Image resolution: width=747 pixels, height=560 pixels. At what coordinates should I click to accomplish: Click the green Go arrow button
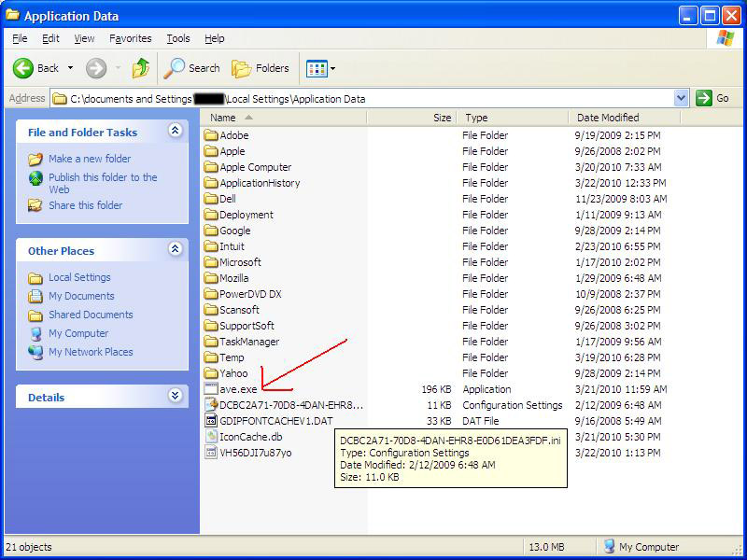click(x=704, y=99)
